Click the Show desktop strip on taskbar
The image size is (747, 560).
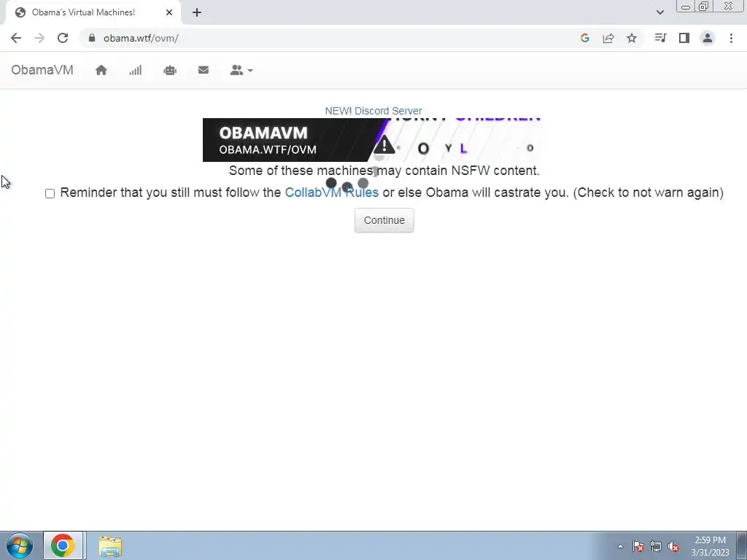coord(742,545)
